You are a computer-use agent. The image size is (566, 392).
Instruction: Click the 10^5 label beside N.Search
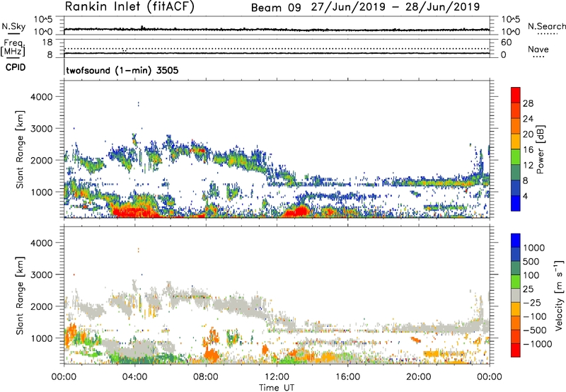(x=511, y=19)
